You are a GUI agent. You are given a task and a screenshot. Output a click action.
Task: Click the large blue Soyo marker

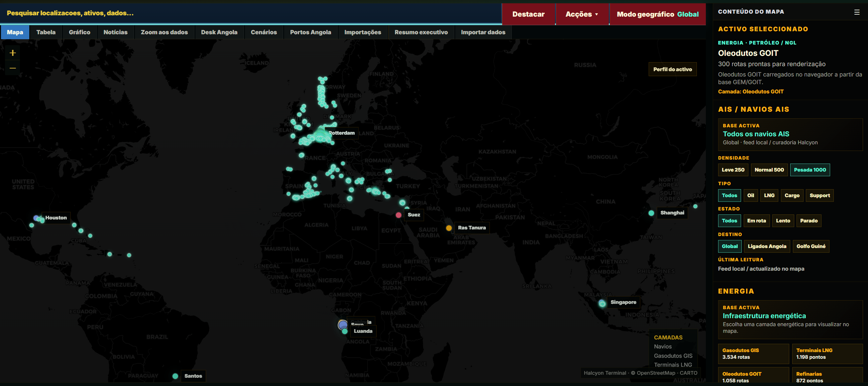(343, 325)
